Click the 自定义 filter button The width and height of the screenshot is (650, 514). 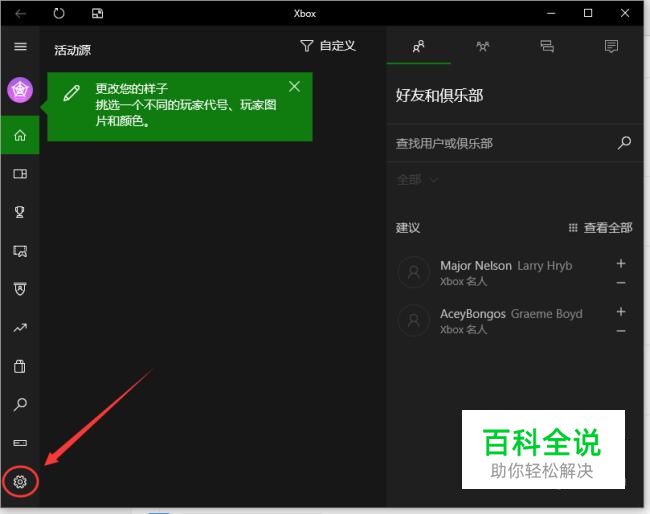coord(328,46)
